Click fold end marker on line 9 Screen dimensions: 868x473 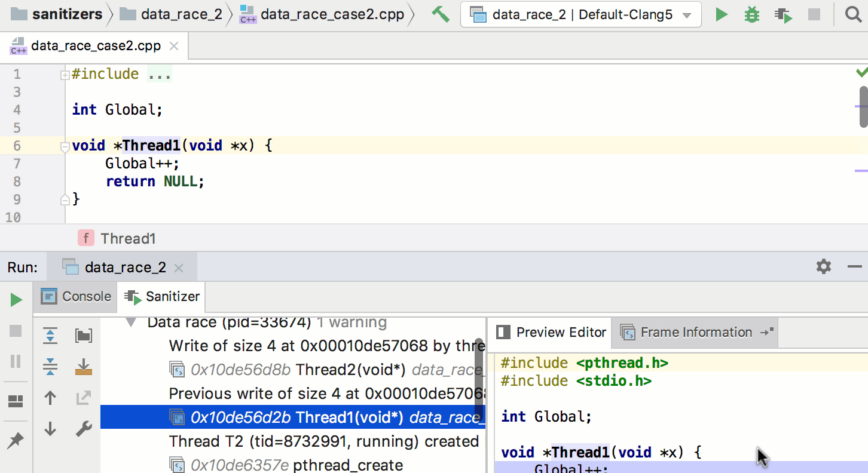(65, 199)
